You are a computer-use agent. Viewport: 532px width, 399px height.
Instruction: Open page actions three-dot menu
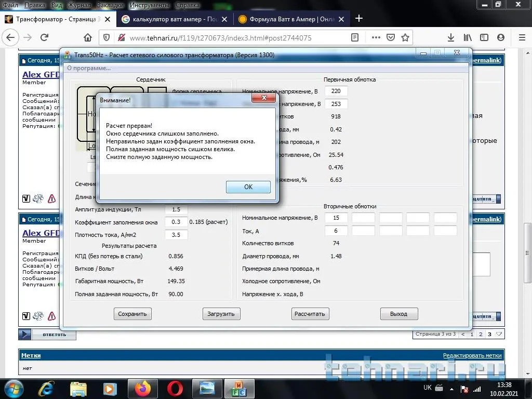(376, 37)
